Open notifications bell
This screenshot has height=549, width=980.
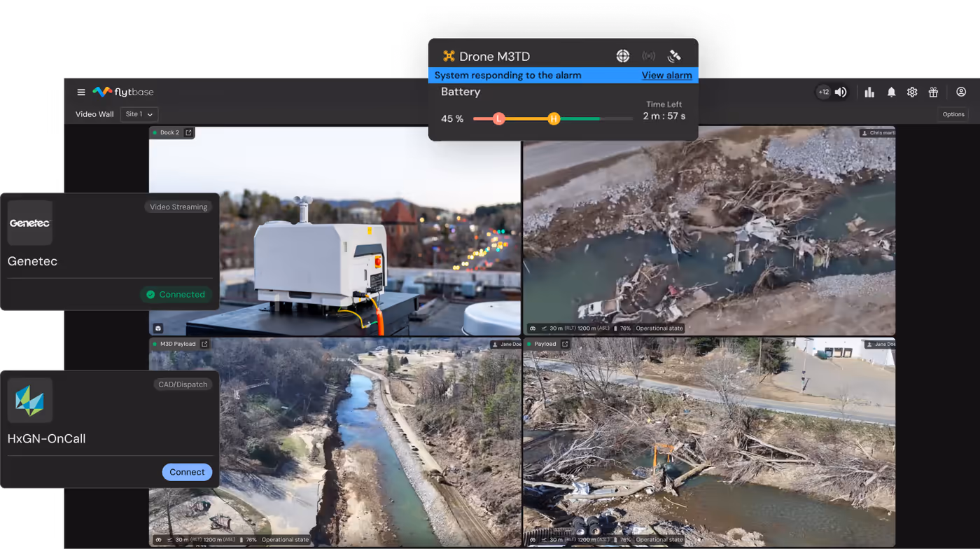(x=891, y=92)
